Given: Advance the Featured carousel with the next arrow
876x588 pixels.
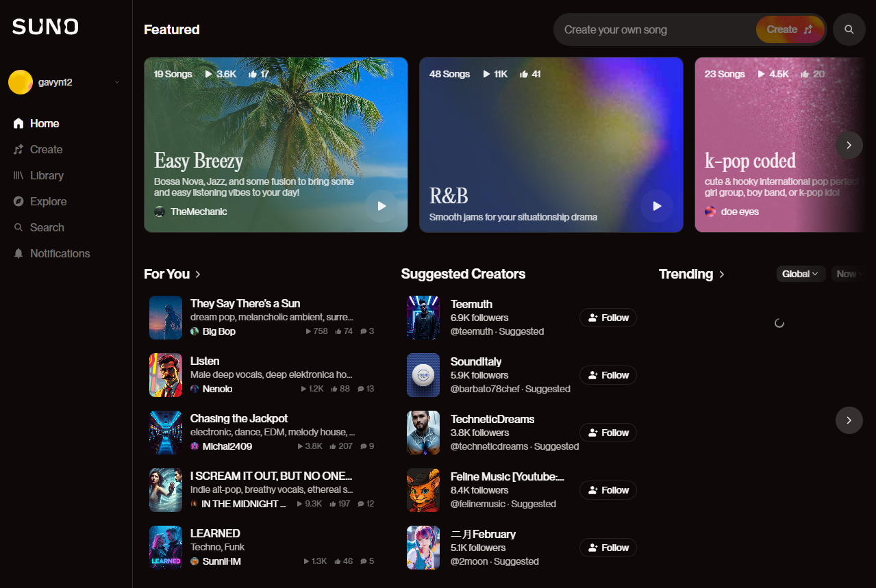Looking at the screenshot, I should [x=849, y=145].
